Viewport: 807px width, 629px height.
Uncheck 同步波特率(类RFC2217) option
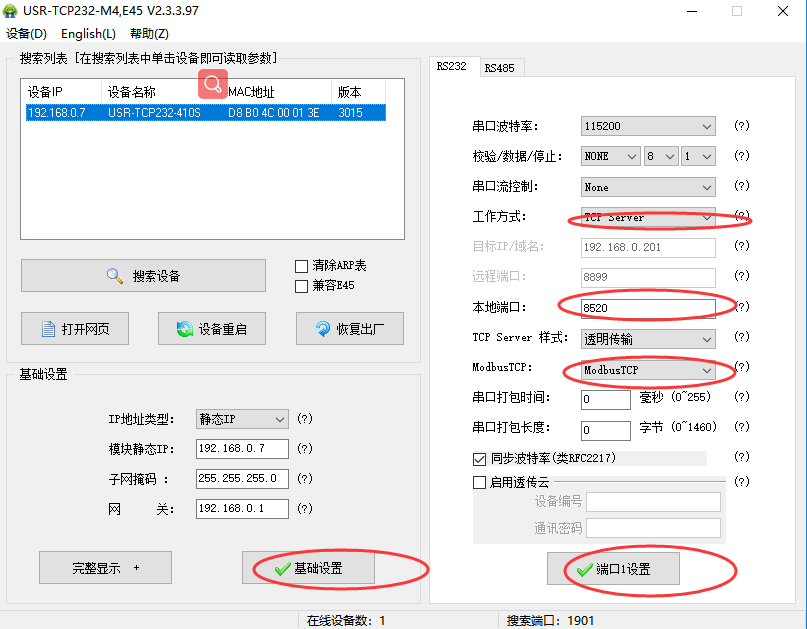click(479, 458)
